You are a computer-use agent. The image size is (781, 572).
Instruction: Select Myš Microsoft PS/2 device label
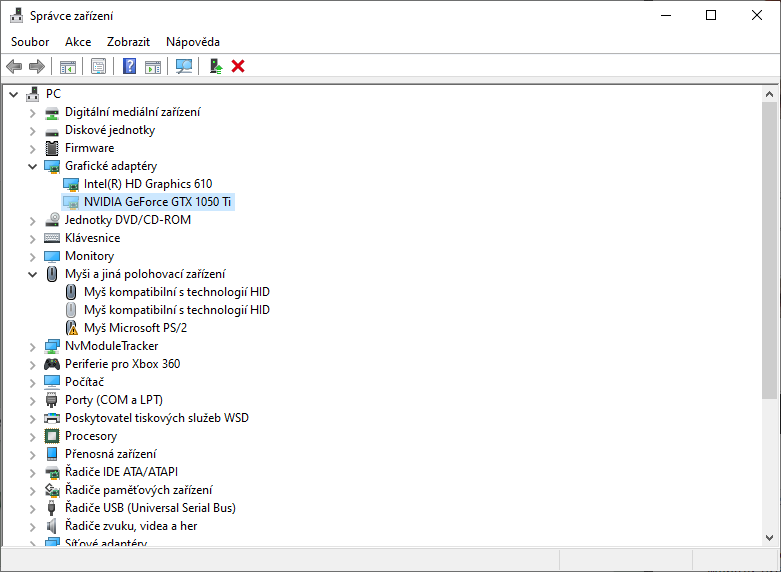pyautogui.click(x=135, y=328)
